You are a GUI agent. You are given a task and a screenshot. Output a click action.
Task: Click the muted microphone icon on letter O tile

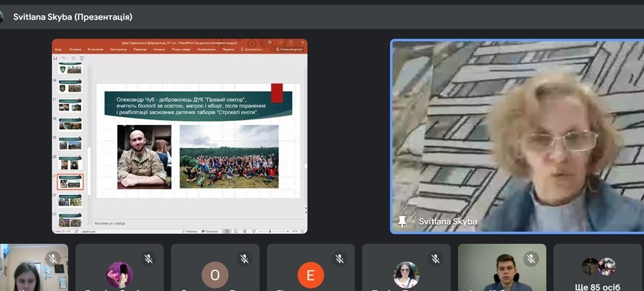pos(245,258)
